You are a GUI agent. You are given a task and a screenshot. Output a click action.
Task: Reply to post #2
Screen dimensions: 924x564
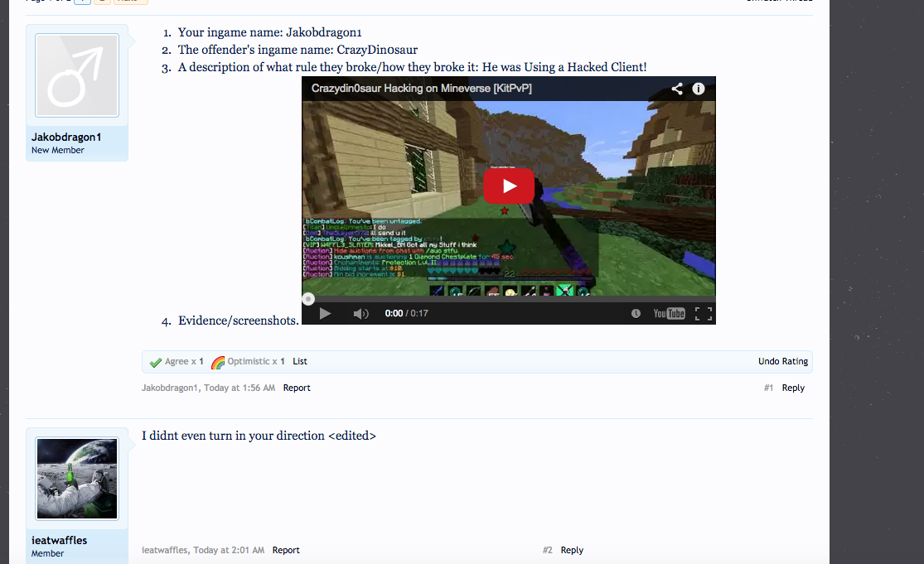pos(572,550)
